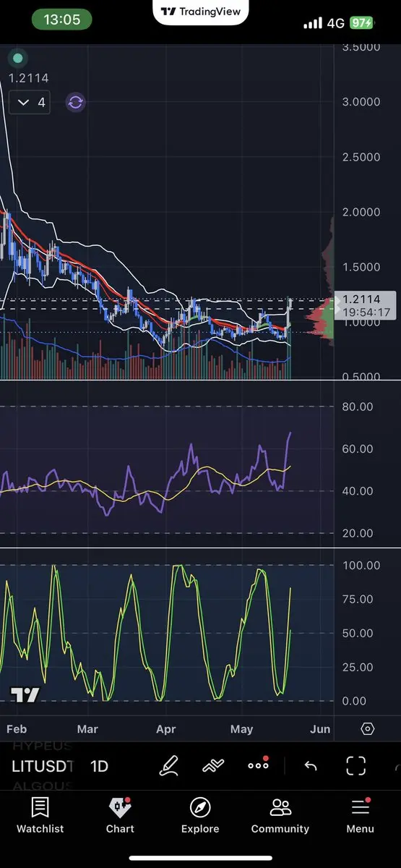Screen dimensions: 401x868
Task: Open chart settings hexagon icon
Action: point(367,728)
